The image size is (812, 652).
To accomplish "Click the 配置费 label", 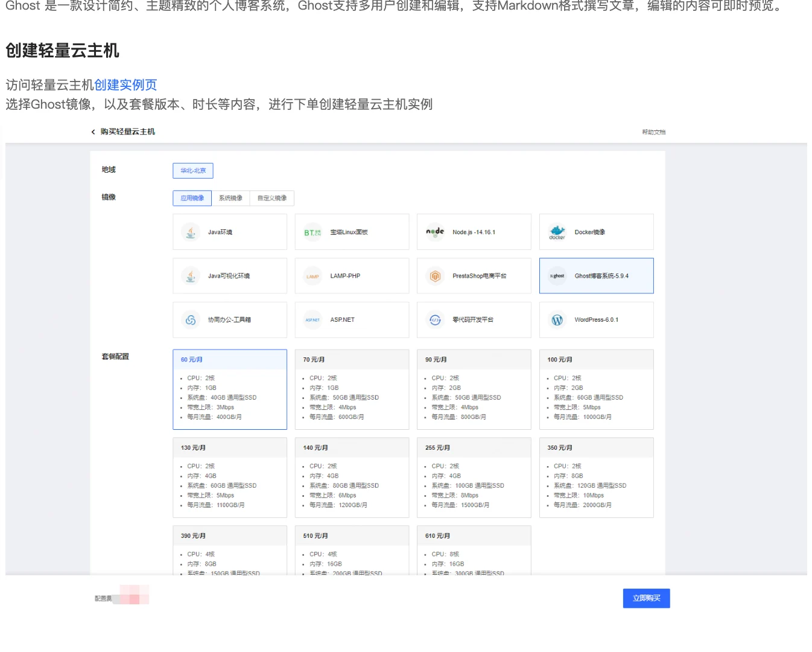I will point(103,599).
